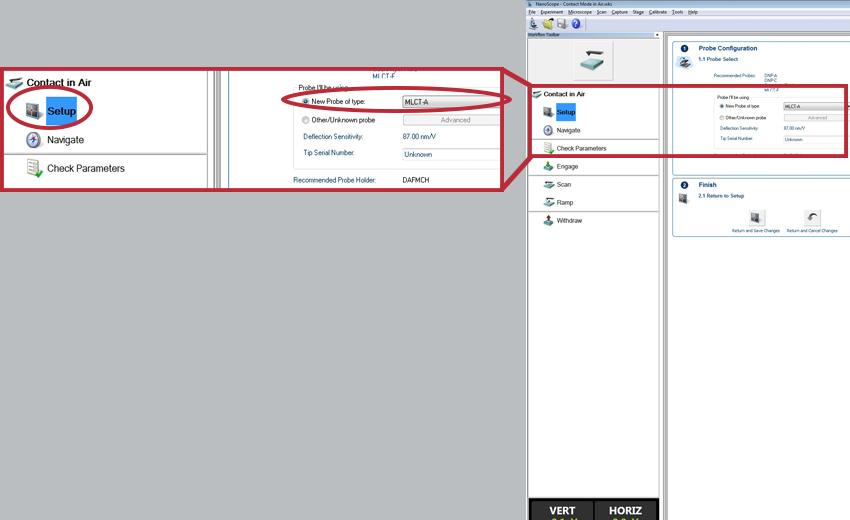Click 87.00 nm/V value in magnified inset
Image resolution: width=850 pixels, height=520 pixels.
[419, 137]
